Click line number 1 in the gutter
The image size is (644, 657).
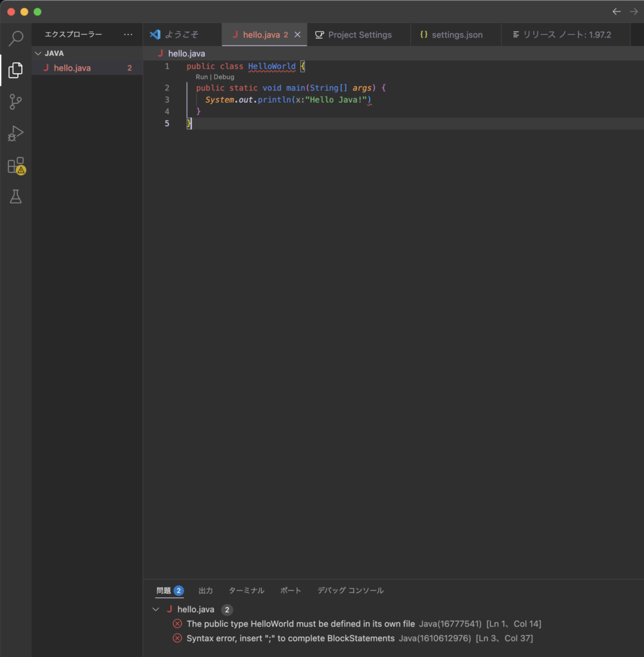pyautogui.click(x=167, y=66)
